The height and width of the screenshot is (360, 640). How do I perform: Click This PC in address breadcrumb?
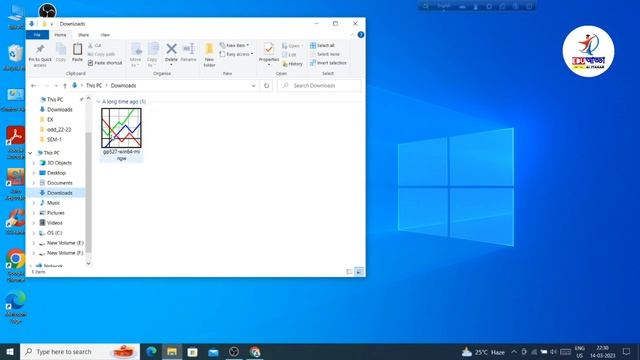pos(94,86)
